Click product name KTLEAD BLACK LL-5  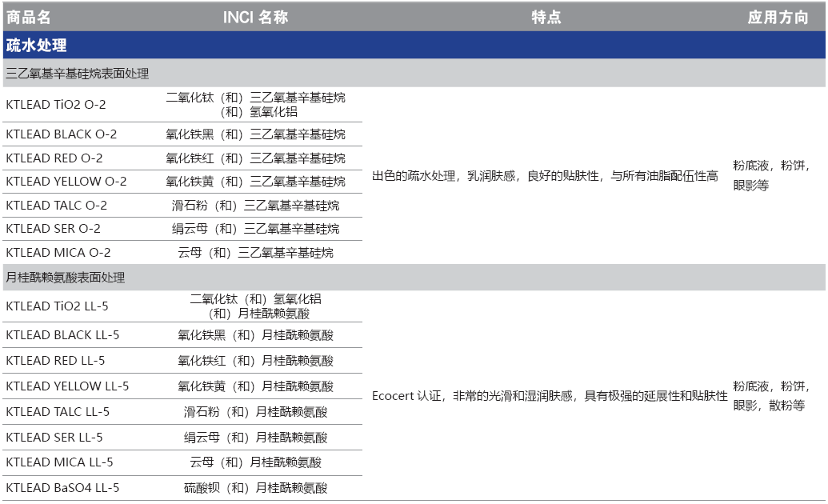[x=63, y=335]
